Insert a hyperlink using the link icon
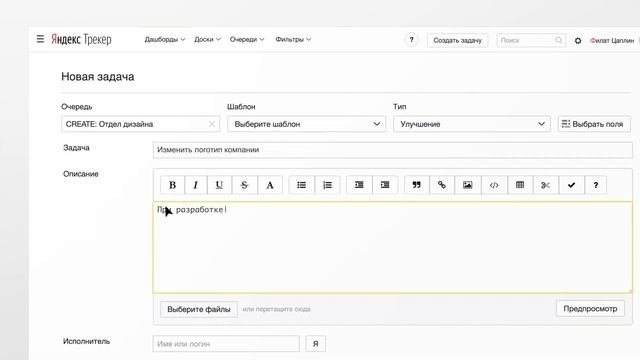640x360 pixels. (442, 185)
